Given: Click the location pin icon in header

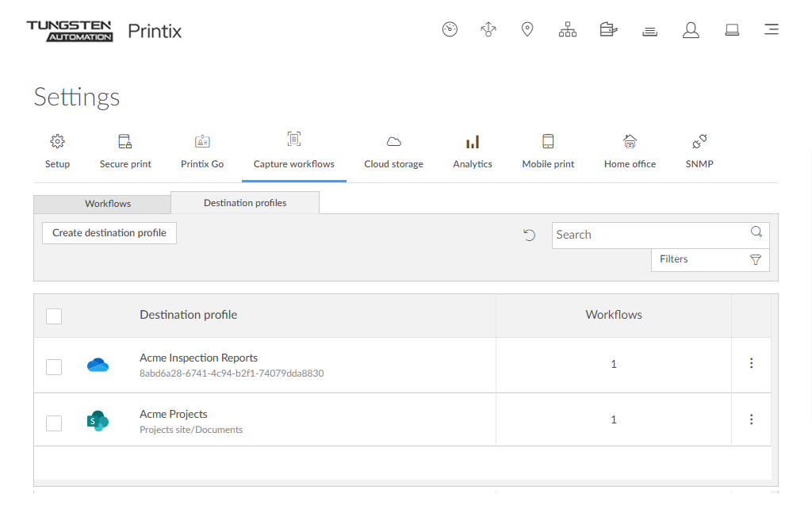Looking at the screenshot, I should coord(527,30).
